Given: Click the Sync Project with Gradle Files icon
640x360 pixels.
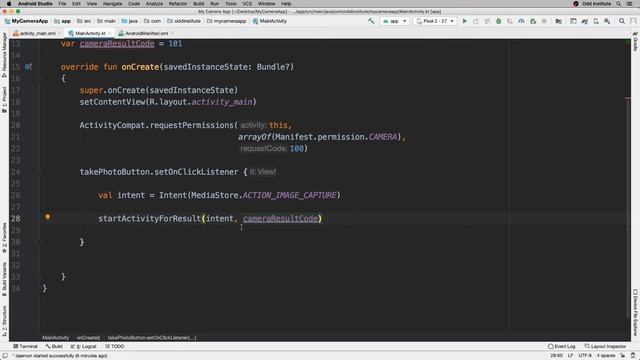Looking at the screenshot, I should pos(584,21).
